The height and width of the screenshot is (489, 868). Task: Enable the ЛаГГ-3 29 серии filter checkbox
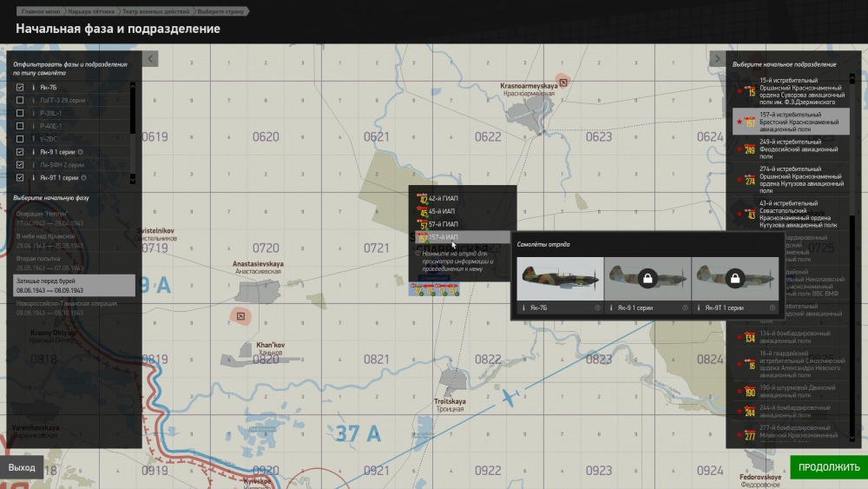20,100
